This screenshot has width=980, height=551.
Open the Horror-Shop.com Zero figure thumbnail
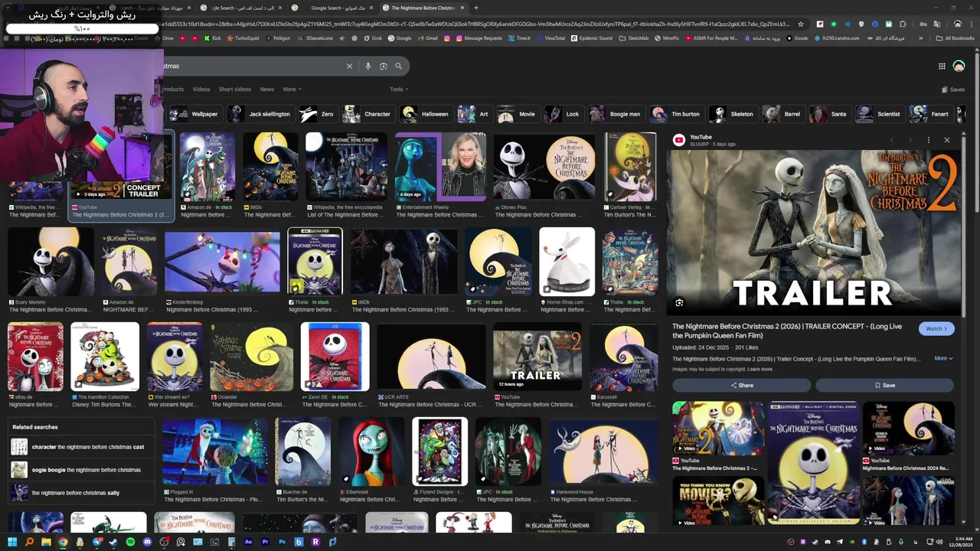point(567,262)
